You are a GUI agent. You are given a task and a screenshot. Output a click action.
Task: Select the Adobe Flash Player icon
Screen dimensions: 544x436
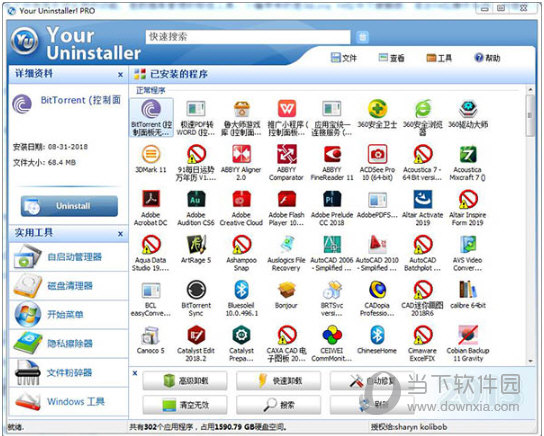(287, 199)
